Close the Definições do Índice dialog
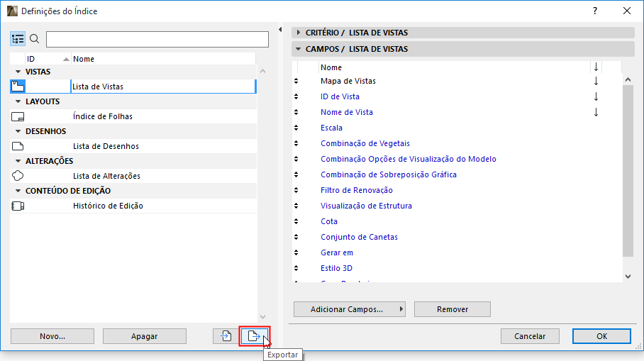This screenshot has height=361, width=644. [x=627, y=11]
